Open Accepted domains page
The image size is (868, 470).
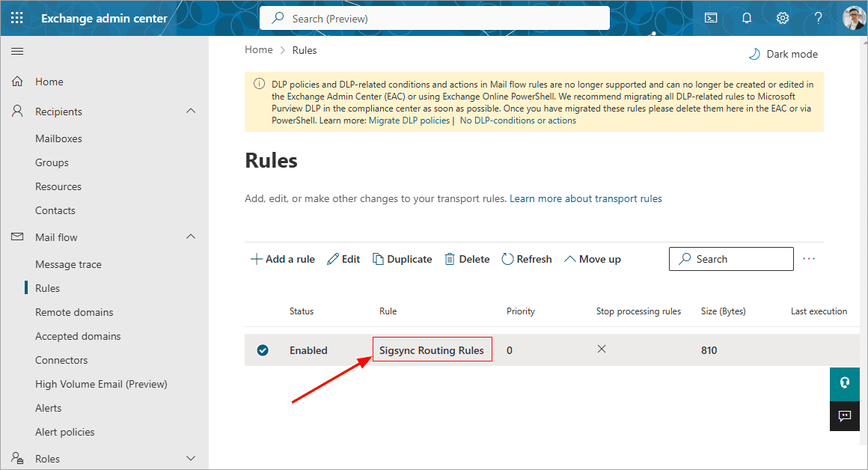point(78,336)
